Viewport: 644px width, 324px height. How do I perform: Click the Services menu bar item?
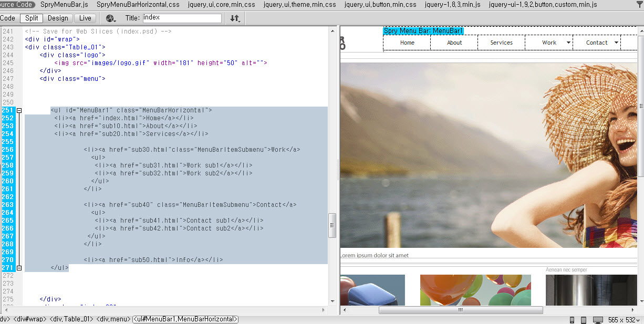(x=501, y=43)
